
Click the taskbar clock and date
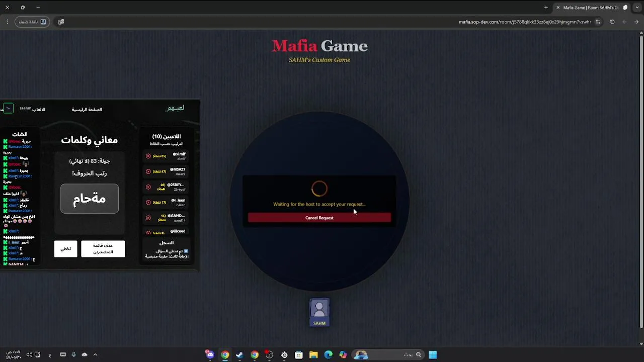[x=14, y=355]
